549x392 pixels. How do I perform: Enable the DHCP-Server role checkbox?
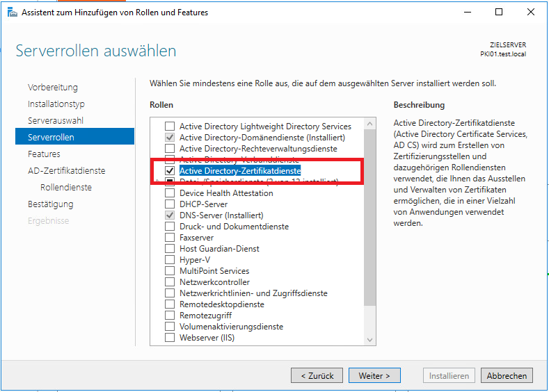click(x=170, y=204)
